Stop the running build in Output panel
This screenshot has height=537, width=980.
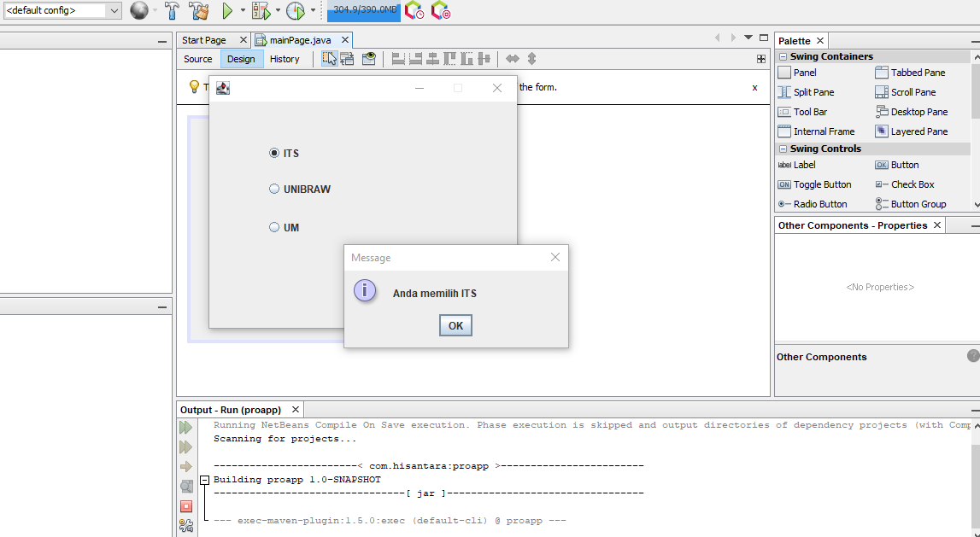click(186, 506)
